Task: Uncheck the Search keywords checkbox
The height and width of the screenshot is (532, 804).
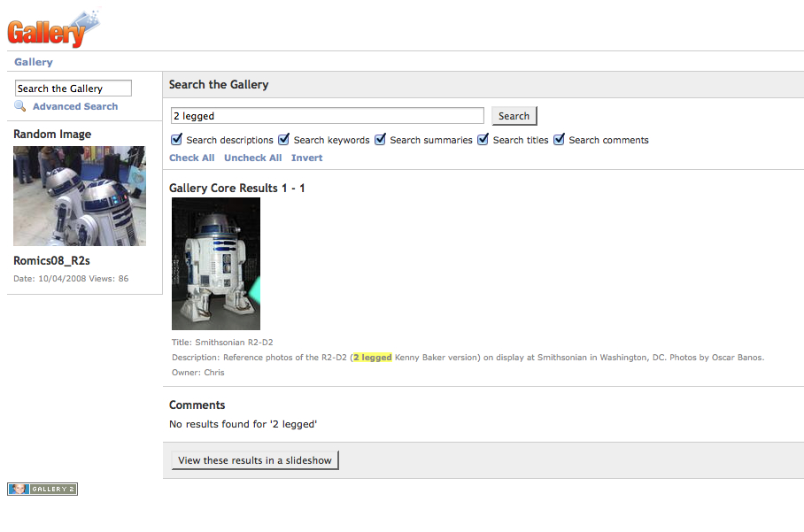Action: [283, 139]
